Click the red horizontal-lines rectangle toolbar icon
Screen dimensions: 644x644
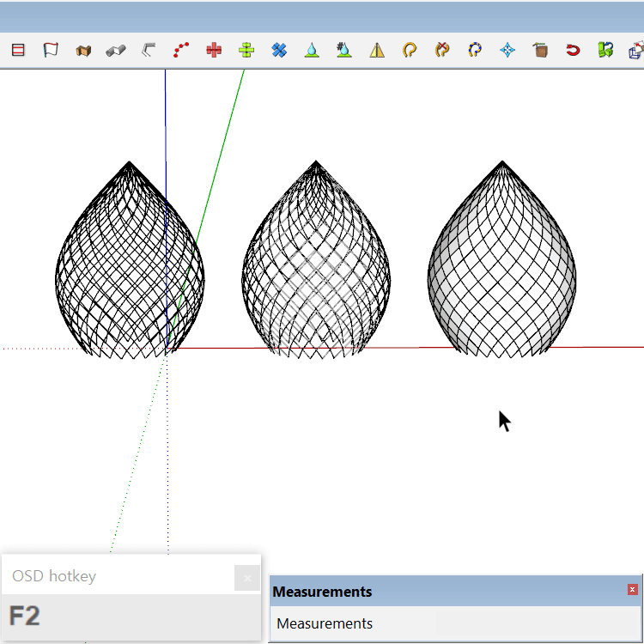click(x=18, y=50)
